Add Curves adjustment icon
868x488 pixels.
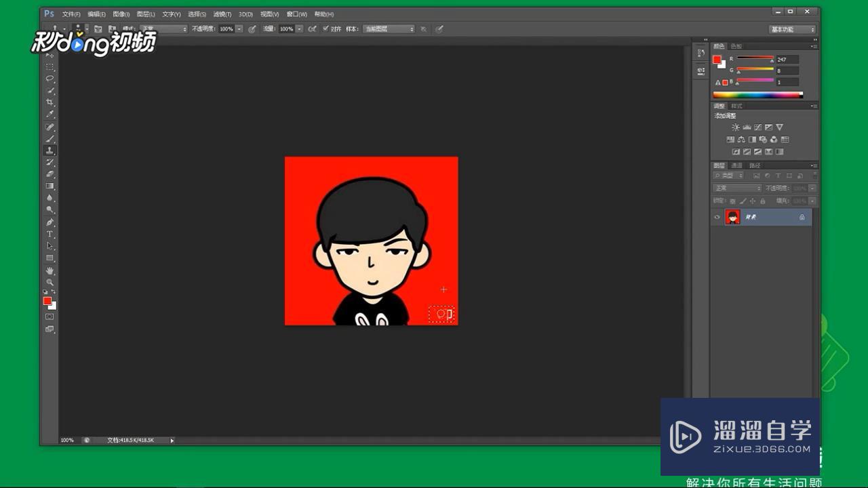coord(757,127)
